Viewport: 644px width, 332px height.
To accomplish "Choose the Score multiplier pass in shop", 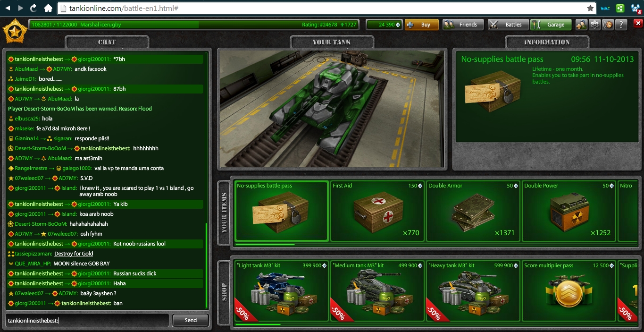I will coord(569,291).
